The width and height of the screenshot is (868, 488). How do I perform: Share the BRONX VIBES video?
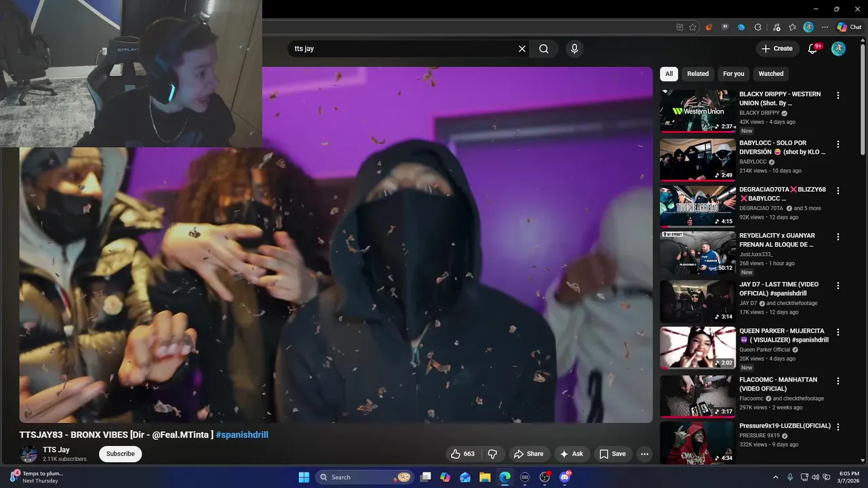[529, 454]
